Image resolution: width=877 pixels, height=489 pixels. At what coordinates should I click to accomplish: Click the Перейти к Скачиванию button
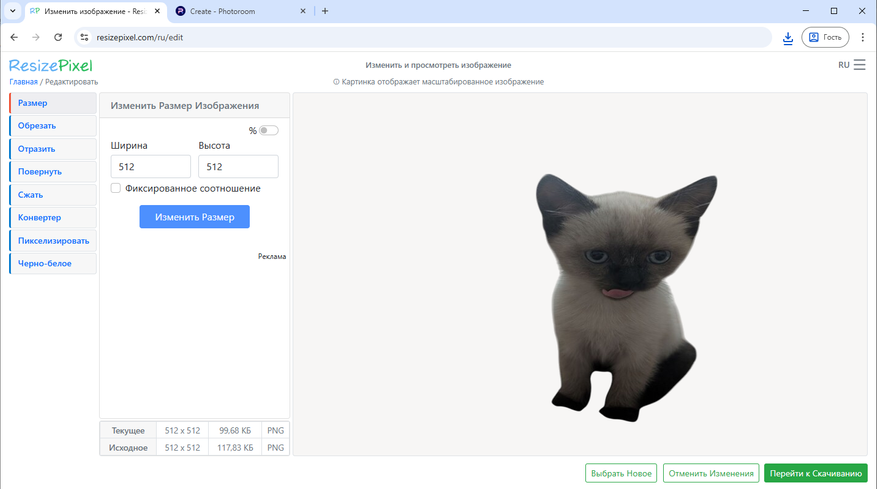click(815, 473)
